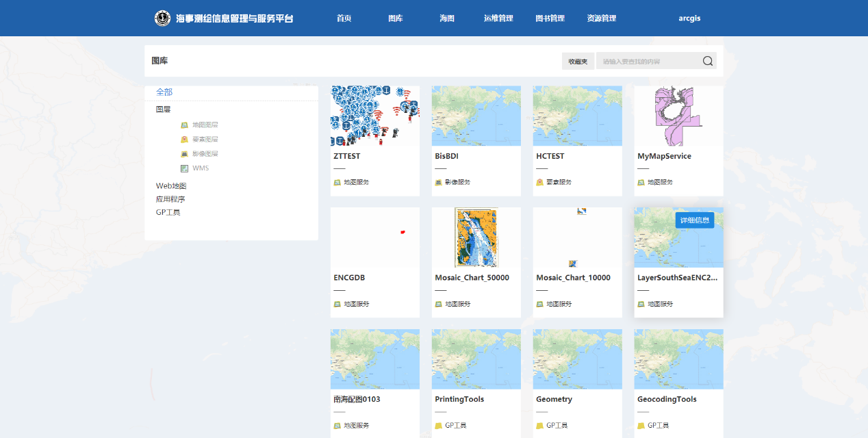Screen dimensions: 868x438
Task: Open 资源管理 in the top navigation
Action: (602, 18)
